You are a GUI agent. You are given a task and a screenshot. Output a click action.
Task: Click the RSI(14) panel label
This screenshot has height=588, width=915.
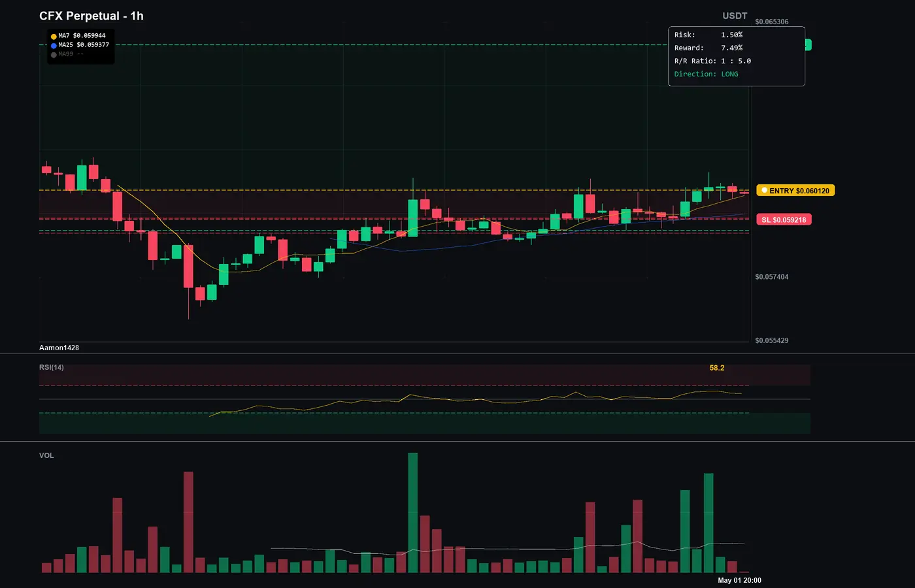pyautogui.click(x=52, y=367)
